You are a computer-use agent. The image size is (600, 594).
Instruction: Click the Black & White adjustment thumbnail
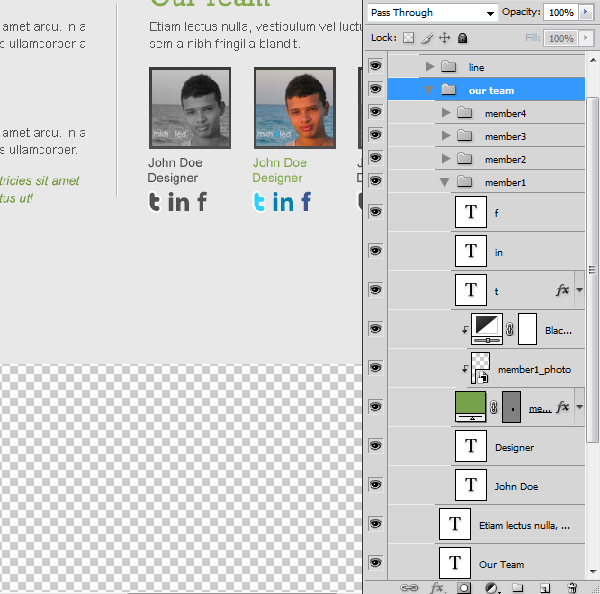click(487, 329)
